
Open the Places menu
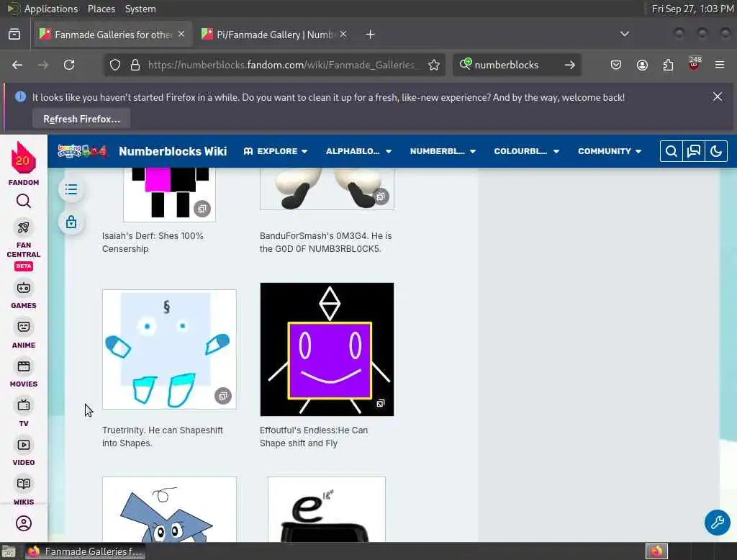pyautogui.click(x=101, y=9)
